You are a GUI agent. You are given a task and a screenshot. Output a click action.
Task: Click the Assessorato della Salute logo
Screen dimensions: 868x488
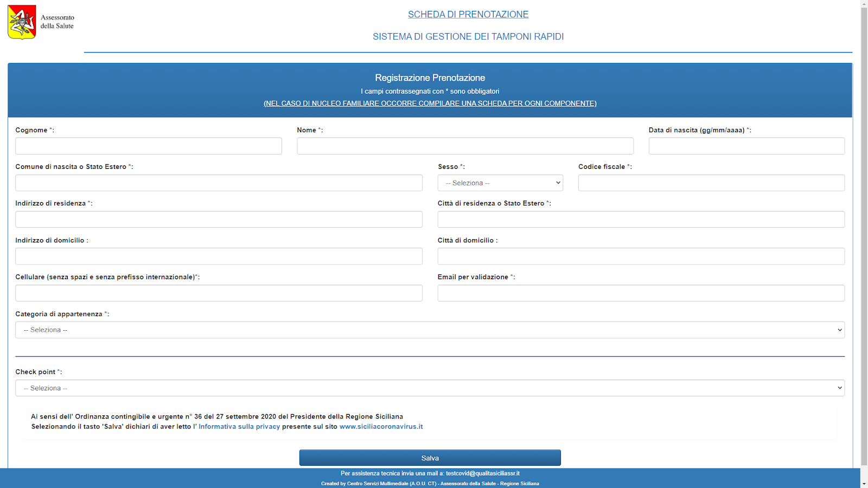[x=41, y=22]
